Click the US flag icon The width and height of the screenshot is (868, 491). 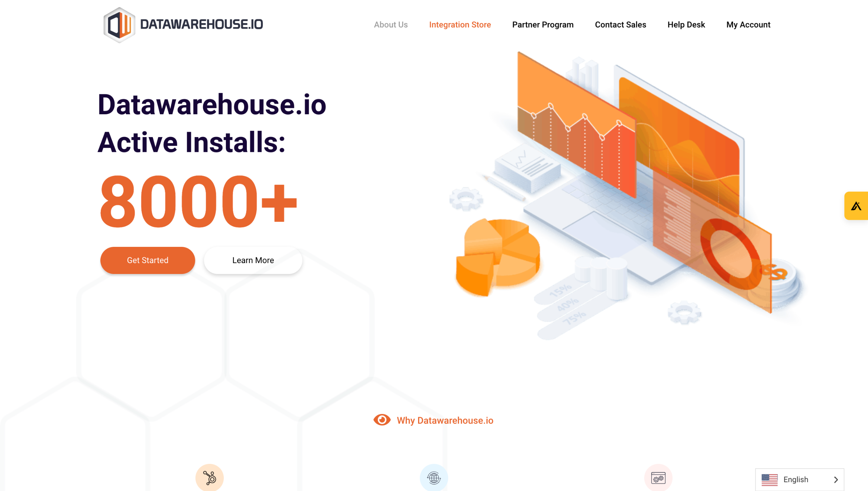[x=769, y=479]
